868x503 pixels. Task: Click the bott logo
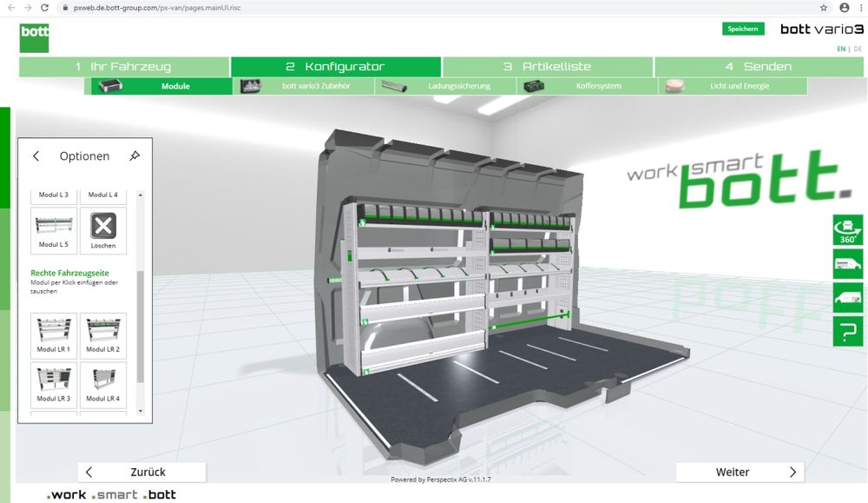(x=34, y=38)
